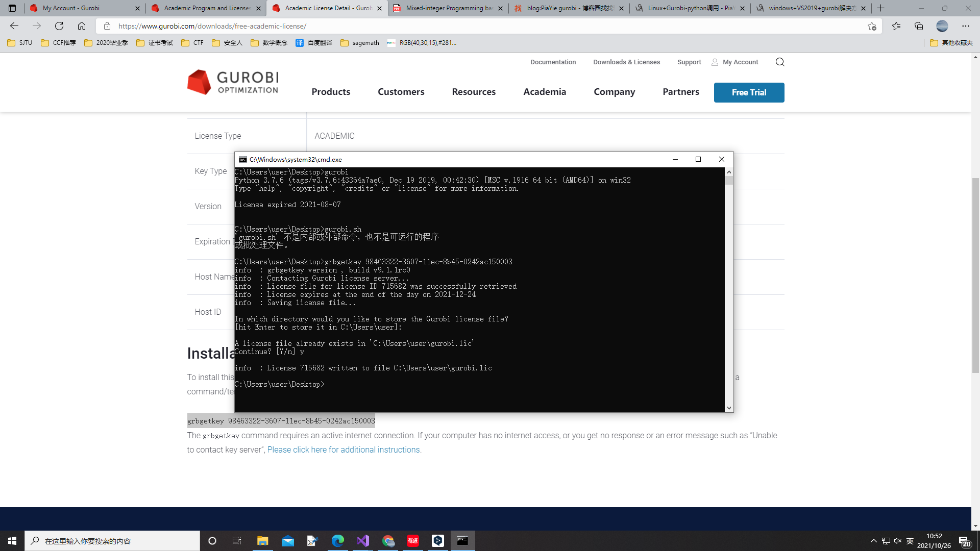
Task: Open the 安全人 bookmarks folder
Action: click(x=227, y=43)
